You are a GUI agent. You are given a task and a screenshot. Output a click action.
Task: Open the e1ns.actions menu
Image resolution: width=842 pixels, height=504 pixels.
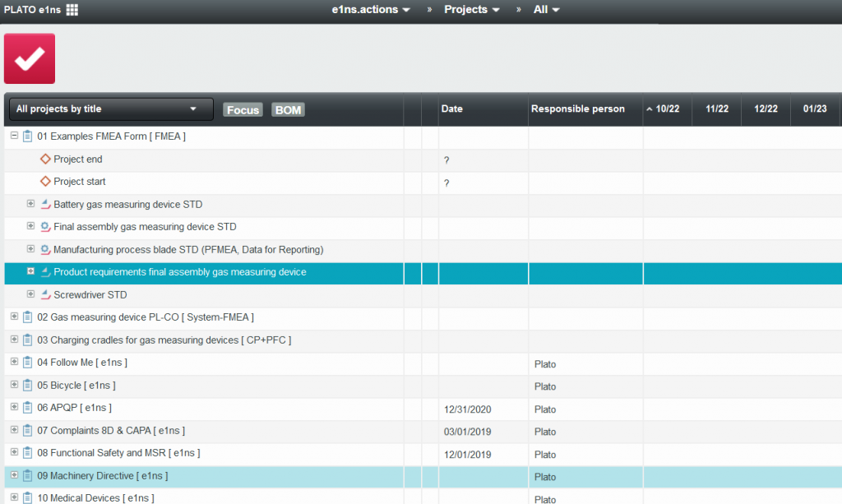click(370, 10)
